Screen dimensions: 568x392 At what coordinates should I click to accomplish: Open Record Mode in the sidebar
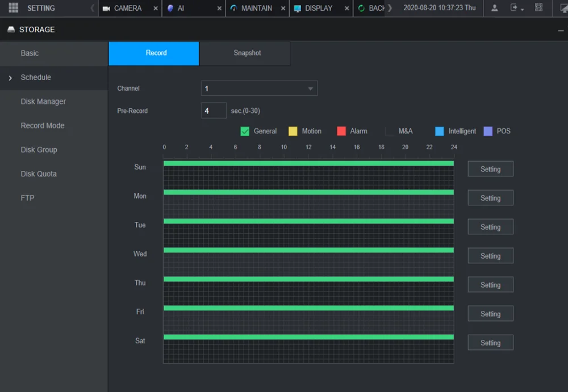click(53, 125)
